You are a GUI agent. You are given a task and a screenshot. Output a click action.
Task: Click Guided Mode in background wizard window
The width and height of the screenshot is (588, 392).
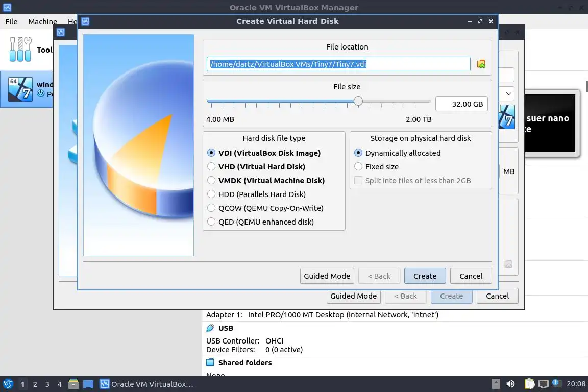(353, 296)
